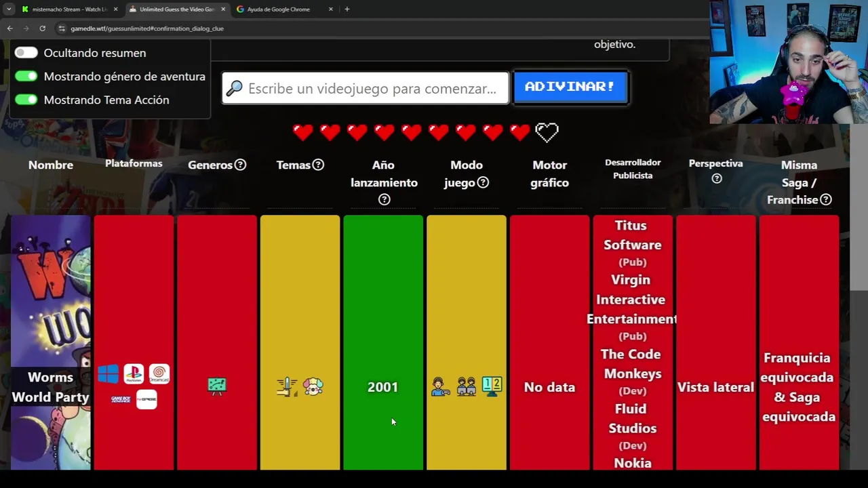
Task: Click the Nombre column header
Action: pyautogui.click(x=51, y=165)
